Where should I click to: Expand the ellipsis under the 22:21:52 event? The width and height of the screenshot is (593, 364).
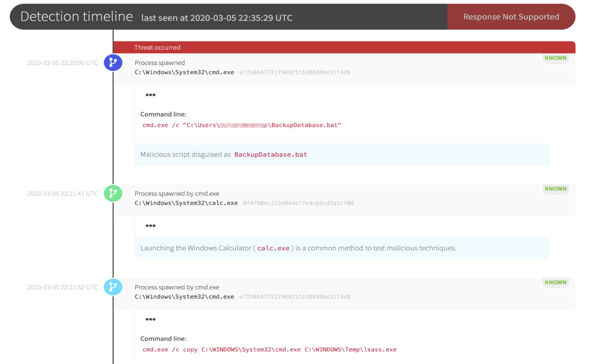[151, 319]
